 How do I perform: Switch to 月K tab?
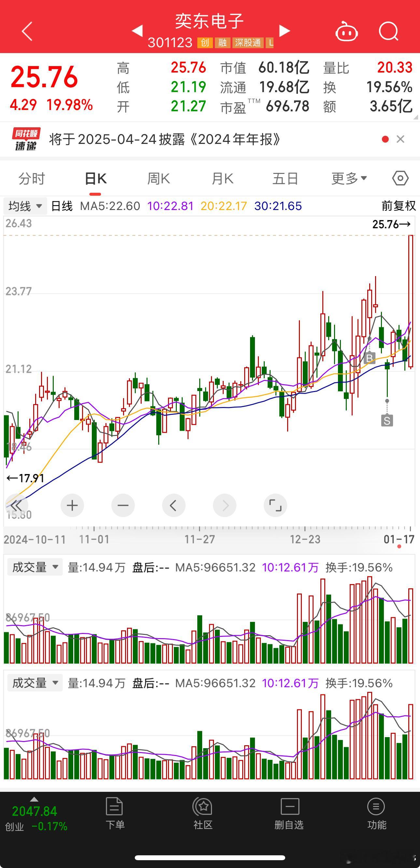pos(222,178)
